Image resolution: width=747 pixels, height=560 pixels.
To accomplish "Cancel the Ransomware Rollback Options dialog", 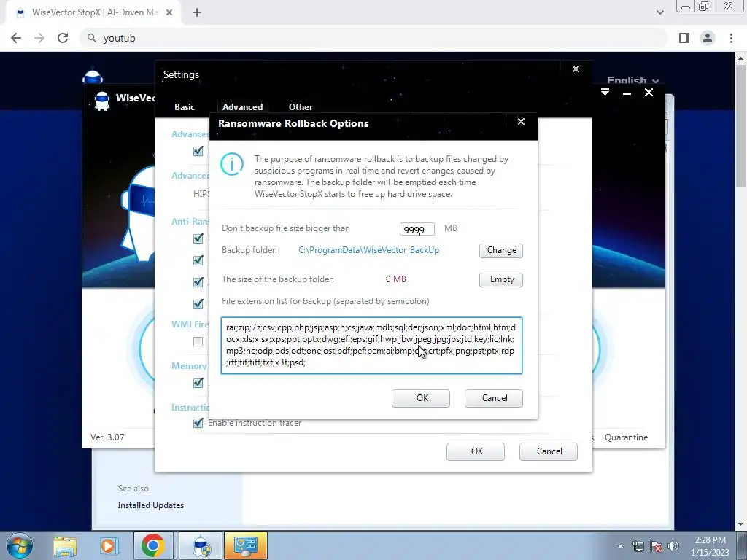I will tap(494, 398).
